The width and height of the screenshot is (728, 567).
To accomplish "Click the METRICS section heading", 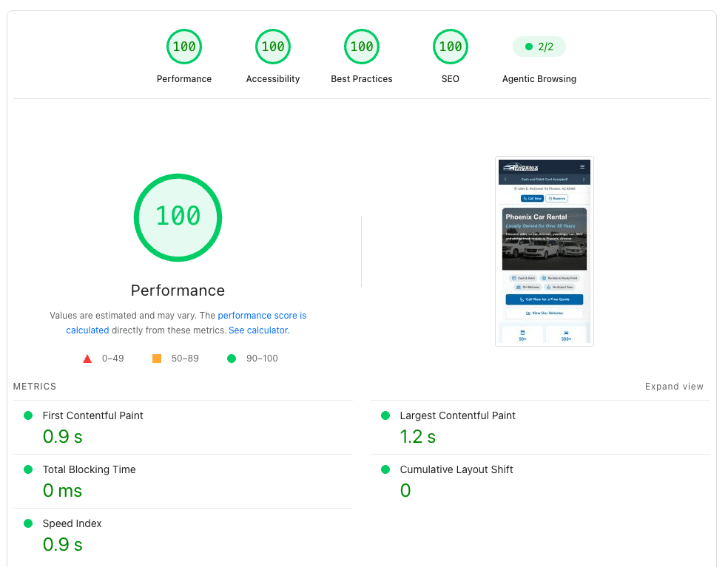I will click(34, 387).
